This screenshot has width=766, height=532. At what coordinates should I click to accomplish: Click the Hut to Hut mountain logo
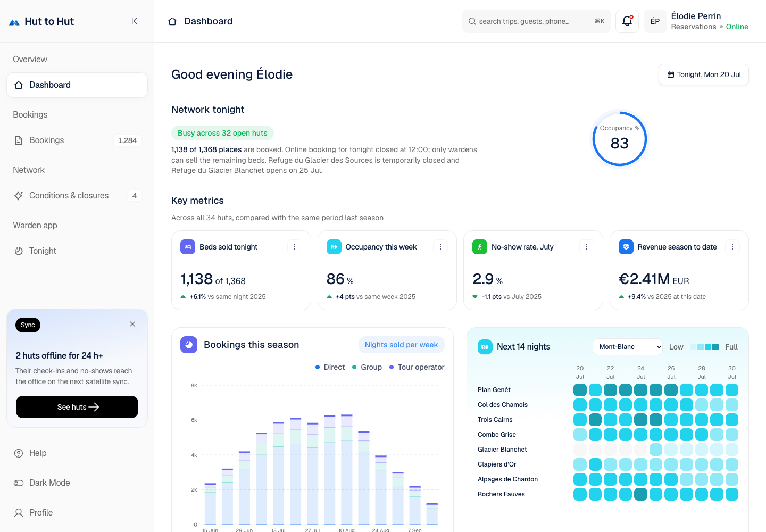[x=14, y=22]
